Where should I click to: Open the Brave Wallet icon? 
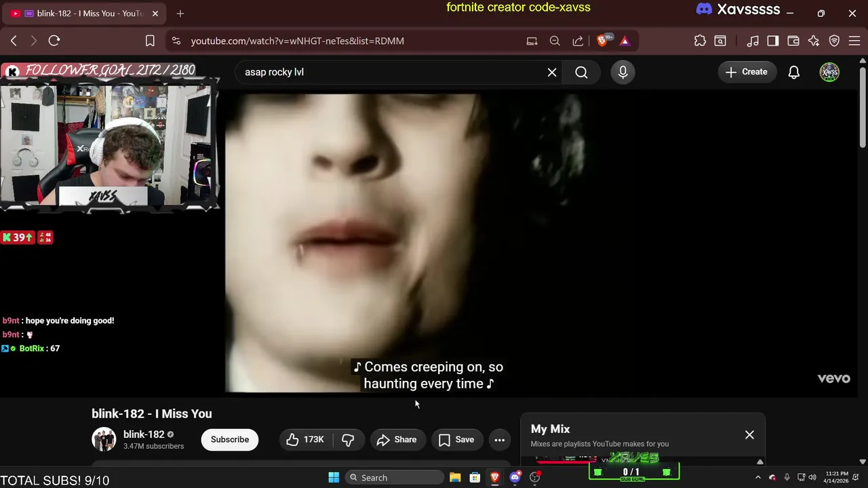[793, 41]
